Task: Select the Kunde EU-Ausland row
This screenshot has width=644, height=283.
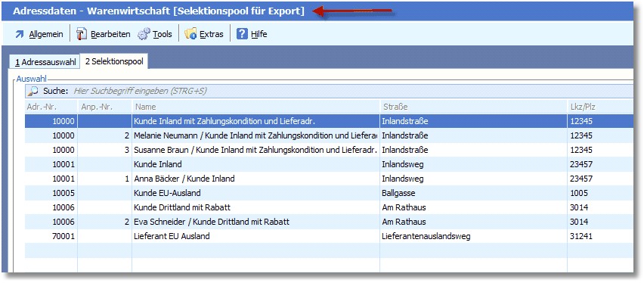Action: pos(329,193)
